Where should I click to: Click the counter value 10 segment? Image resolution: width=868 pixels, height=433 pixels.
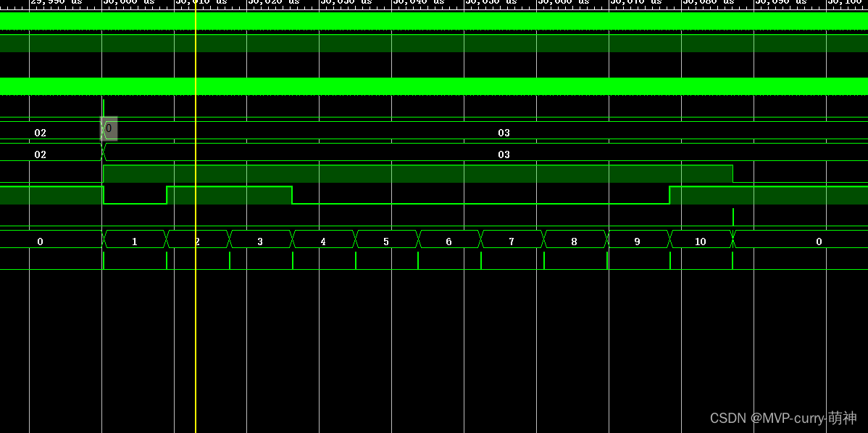pos(700,240)
